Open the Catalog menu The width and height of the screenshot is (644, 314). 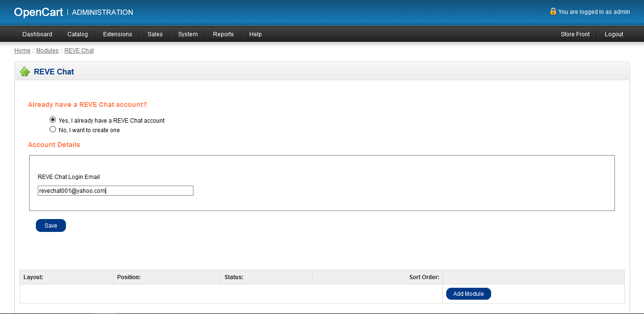pyautogui.click(x=77, y=34)
